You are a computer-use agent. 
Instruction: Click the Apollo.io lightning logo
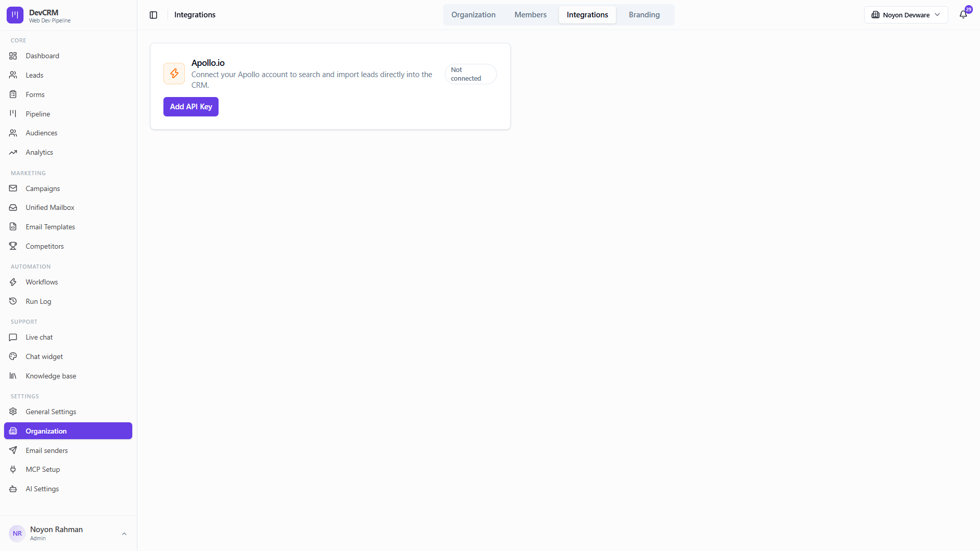pos(174,74)
